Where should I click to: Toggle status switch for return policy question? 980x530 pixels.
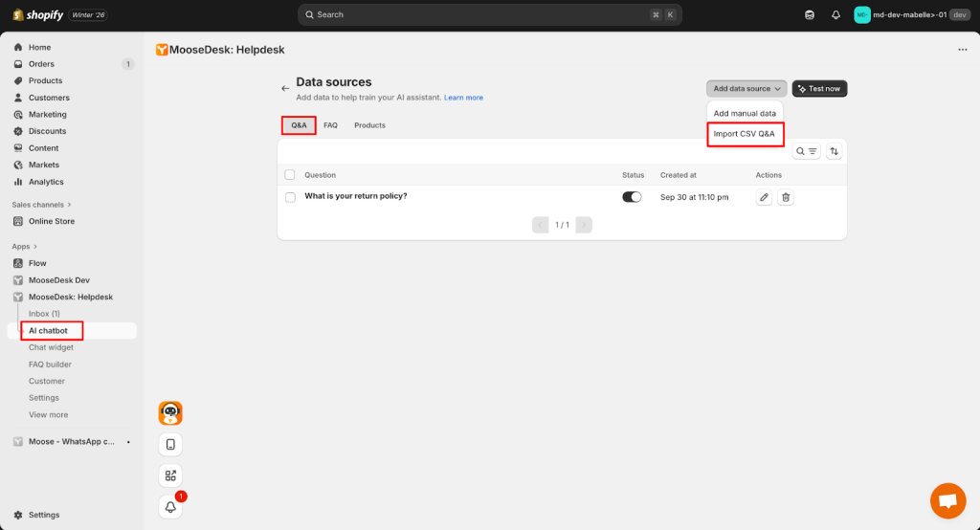pos(632,197)
